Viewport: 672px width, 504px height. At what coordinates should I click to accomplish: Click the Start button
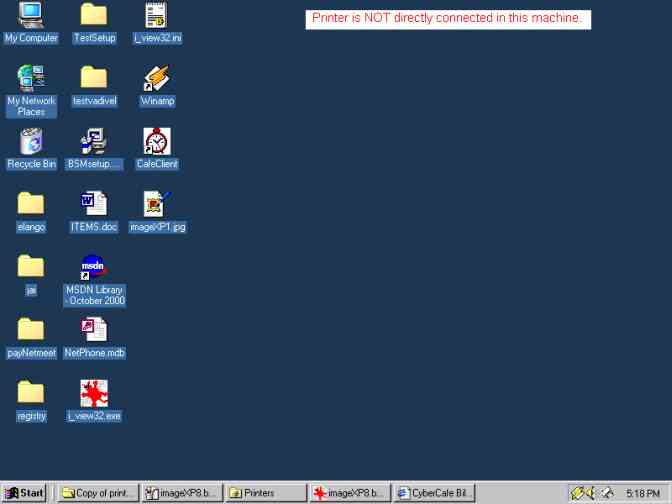24,493
